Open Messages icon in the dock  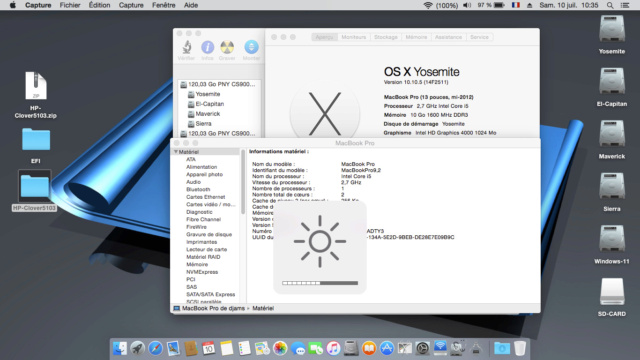pyautogui.click(x=298, y=348)
